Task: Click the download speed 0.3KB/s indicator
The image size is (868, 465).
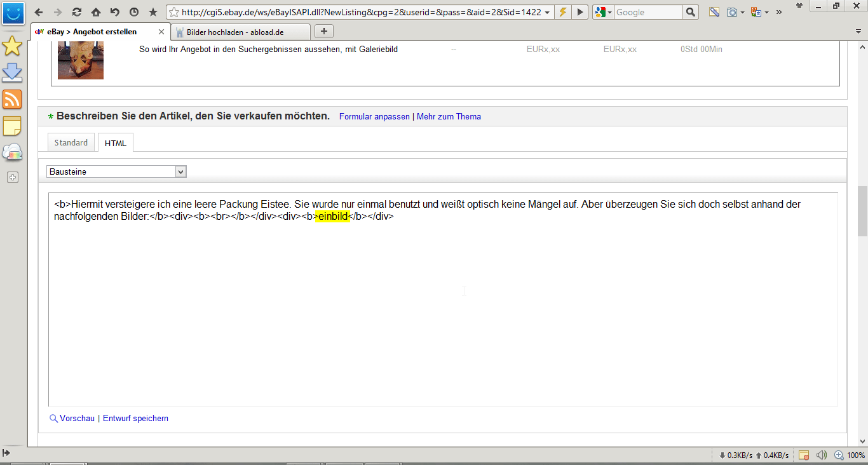Action: (x=735, y=455)
